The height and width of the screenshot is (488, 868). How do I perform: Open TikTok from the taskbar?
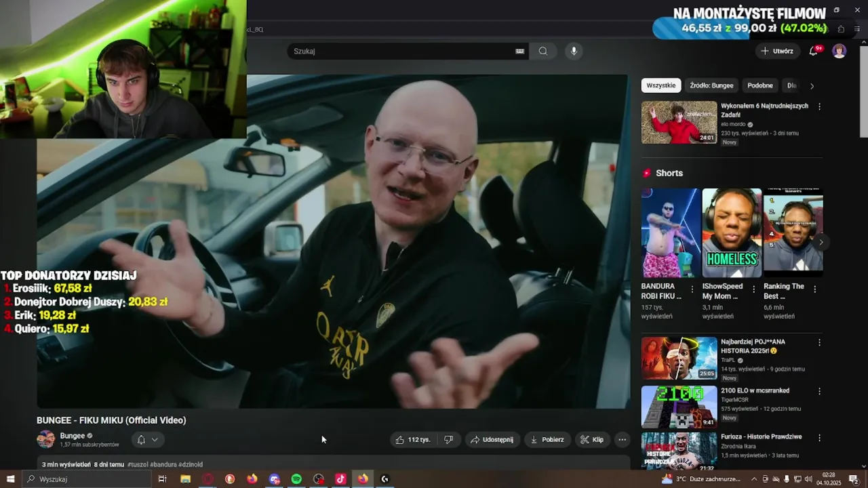[x=340, y=479]
